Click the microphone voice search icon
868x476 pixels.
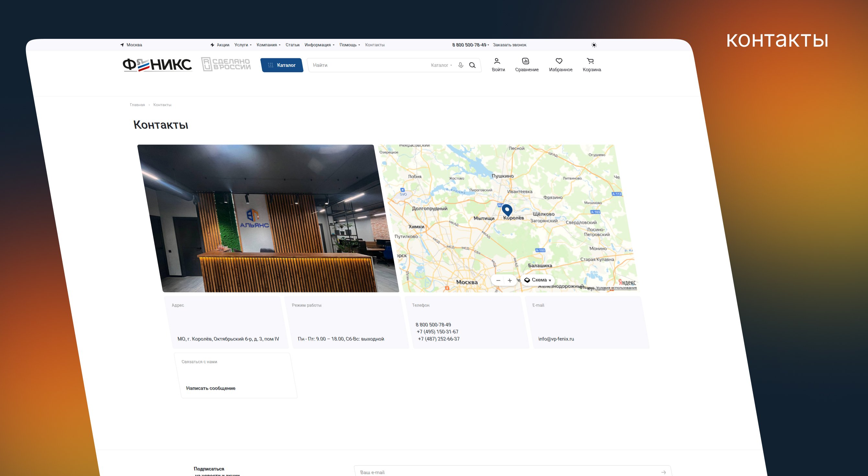pos(461,65)
